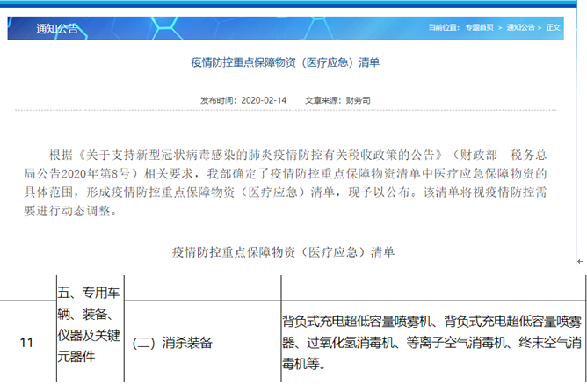Image resolution: width=587 pixels, height=392 pixels.
Task: Select the 文章来源 label
Action: click(323, 100)
